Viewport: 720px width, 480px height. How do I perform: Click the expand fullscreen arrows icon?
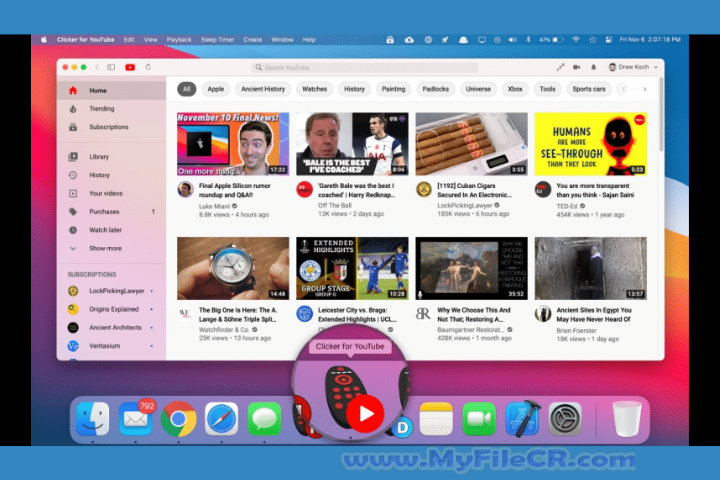click(x=560, y=67)
